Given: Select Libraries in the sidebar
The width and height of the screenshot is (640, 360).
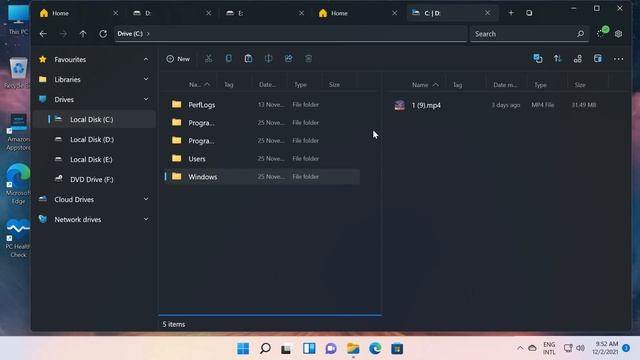Looking at the screenshot, I should coord(94,79).
